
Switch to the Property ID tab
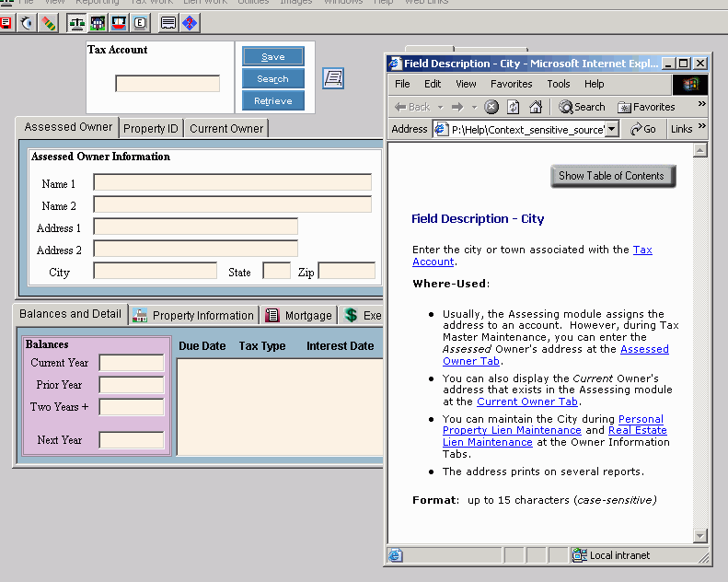tap(150, 129)
